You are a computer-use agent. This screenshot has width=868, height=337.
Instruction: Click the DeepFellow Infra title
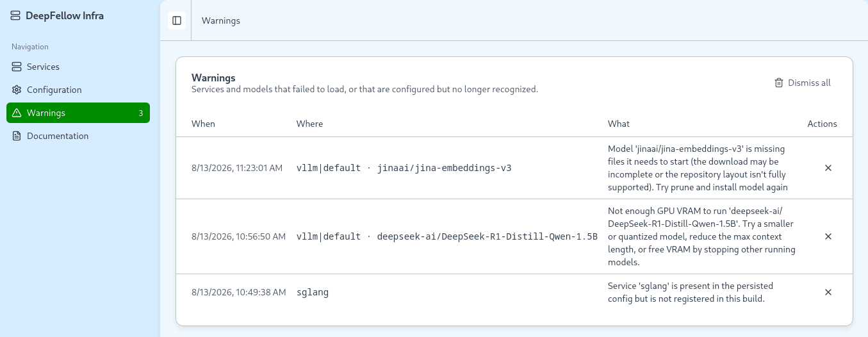(x=65, y=16)
